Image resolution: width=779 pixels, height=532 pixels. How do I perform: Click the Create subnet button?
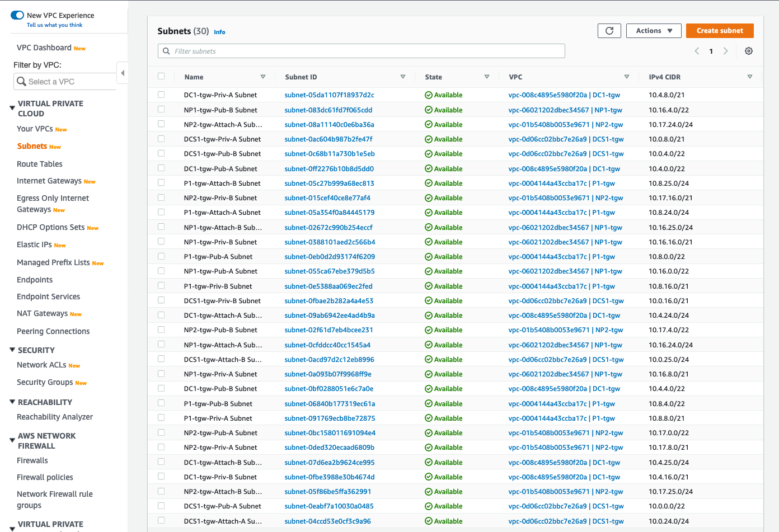click(720, 31)
